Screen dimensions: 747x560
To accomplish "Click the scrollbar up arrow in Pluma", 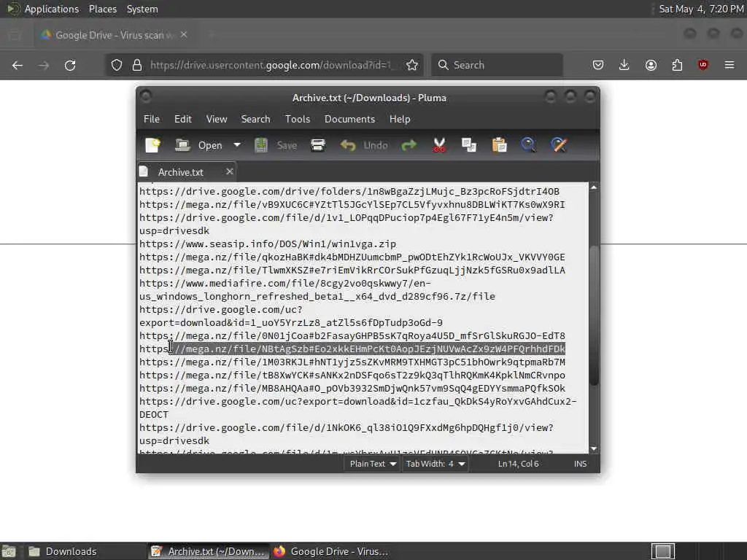I will (594, 187).
